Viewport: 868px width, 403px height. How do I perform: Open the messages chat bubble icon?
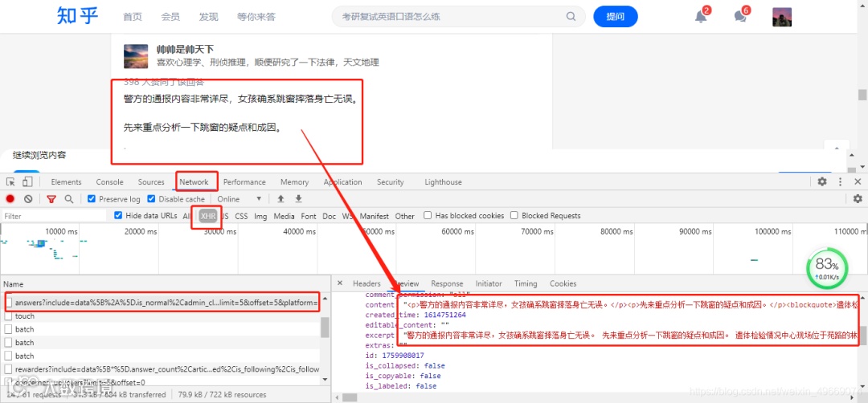[x=740, y=17]
